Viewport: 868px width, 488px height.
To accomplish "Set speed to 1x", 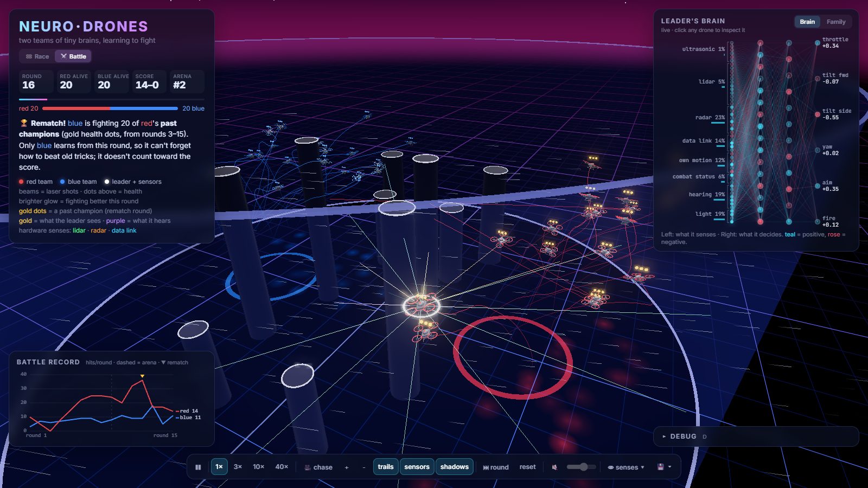I will 219,467.
